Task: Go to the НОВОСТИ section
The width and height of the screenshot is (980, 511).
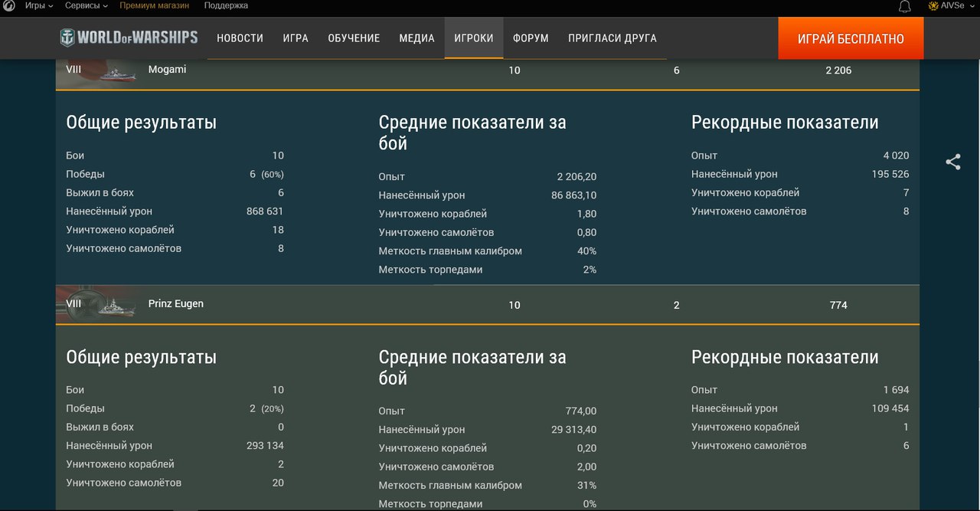Action: [x=240, y=38]
